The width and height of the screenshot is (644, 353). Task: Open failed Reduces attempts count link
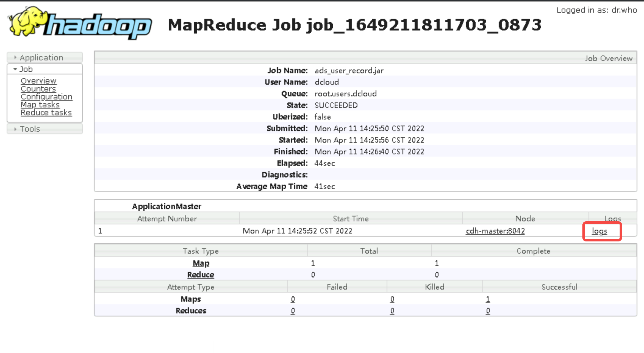(293, 311)
